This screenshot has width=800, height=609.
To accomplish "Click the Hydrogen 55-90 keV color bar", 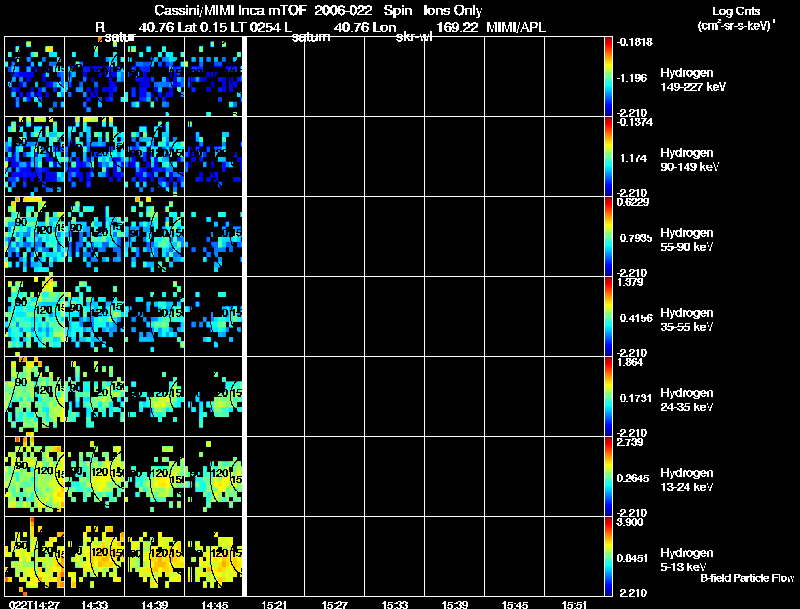I will click(x=608, y=236).
